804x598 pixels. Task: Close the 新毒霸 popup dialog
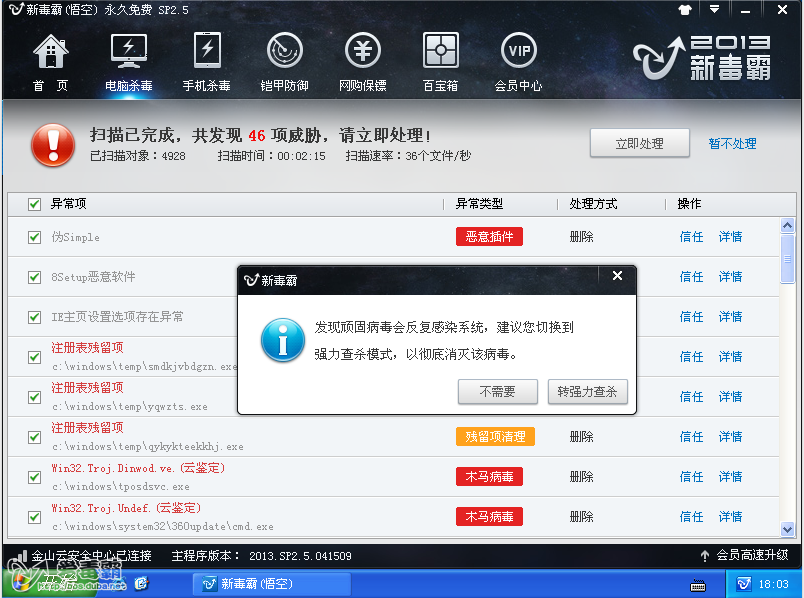(x=617, y=276)
